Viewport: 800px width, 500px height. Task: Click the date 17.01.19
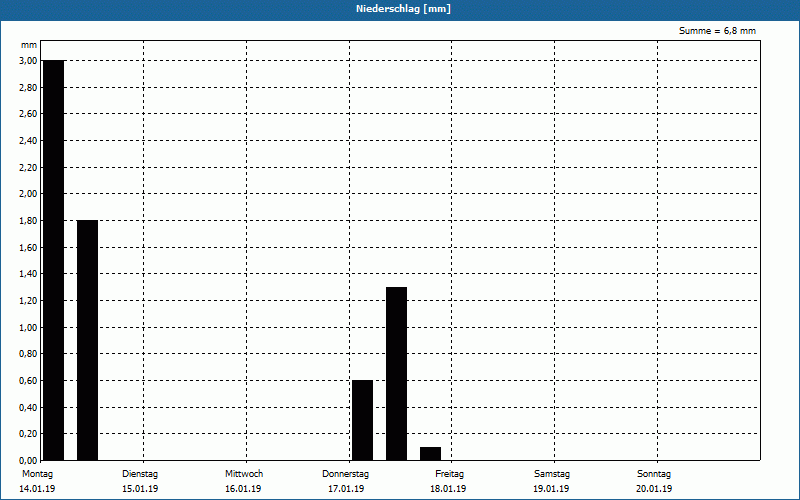click(x=346, y=489)
